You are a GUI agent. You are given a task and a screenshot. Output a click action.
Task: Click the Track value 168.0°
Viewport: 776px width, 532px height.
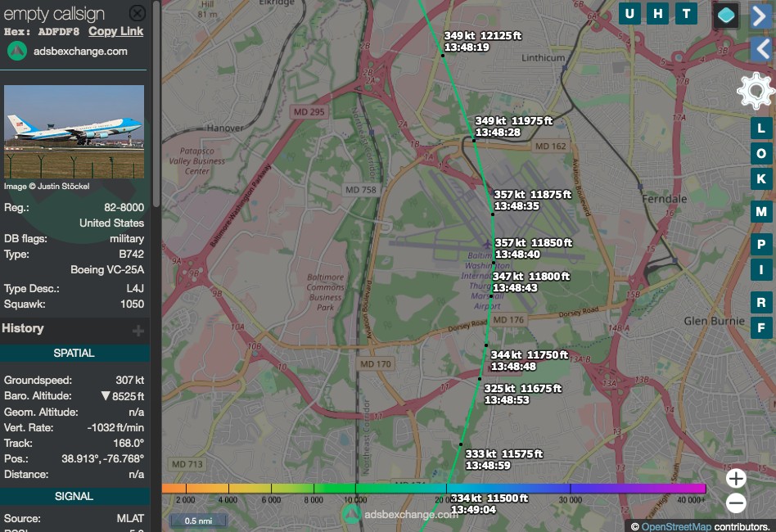pos(129,443)
